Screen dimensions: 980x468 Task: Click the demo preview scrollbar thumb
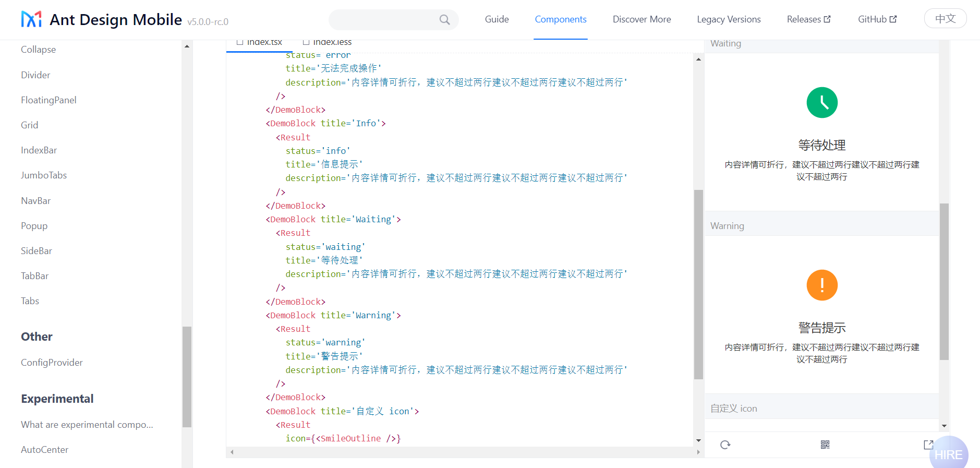[x=944, y=282]
